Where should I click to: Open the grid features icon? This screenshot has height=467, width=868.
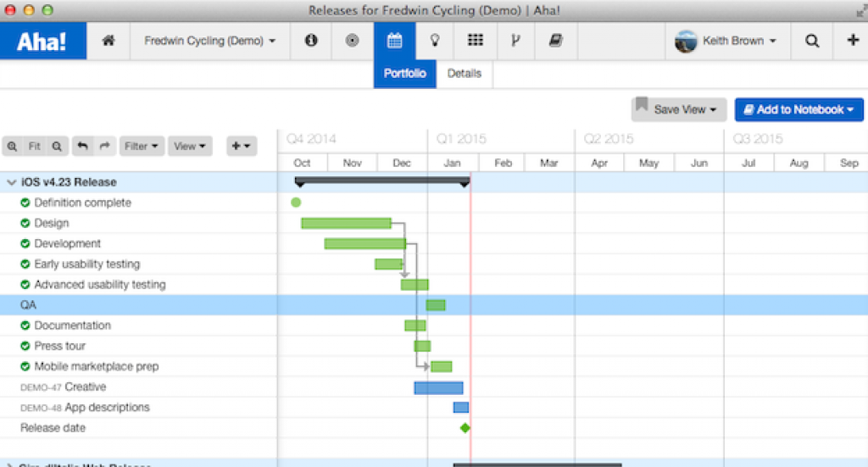click(476, 41)
